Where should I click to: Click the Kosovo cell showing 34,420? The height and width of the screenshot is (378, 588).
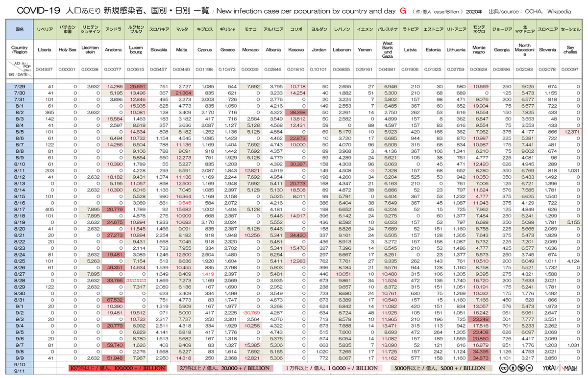tap(296, 235)
